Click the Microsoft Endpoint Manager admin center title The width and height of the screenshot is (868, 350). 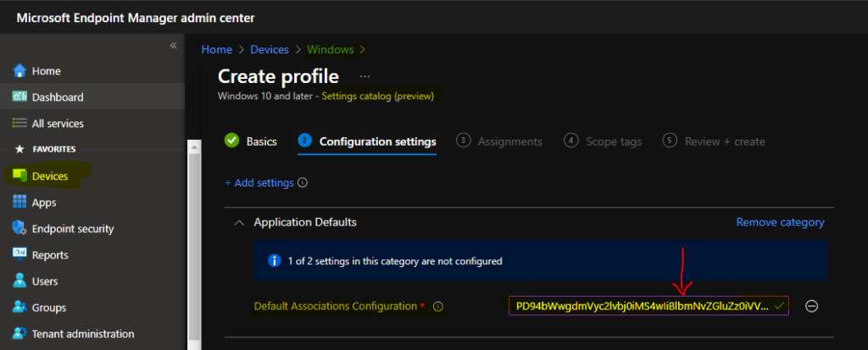coord(136,18)
